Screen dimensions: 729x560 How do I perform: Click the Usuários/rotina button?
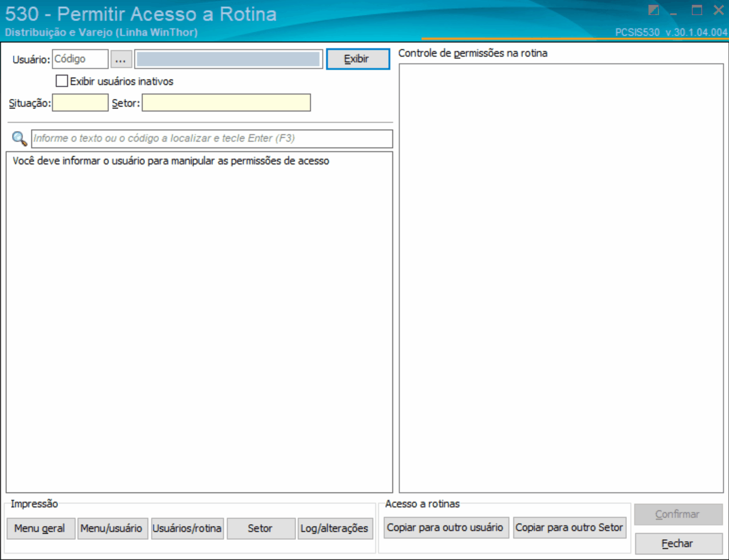point(187,529)
